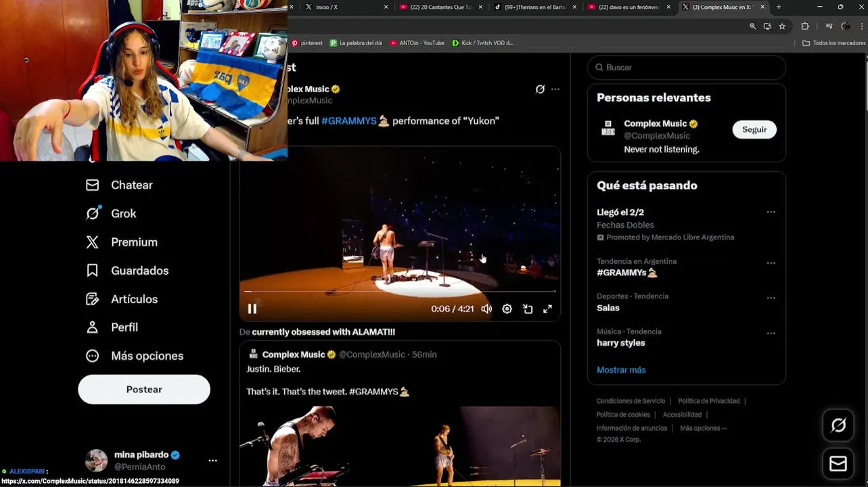Click Mostrar más under trends
Screen dimensions: 868x487
coord(621,370)
